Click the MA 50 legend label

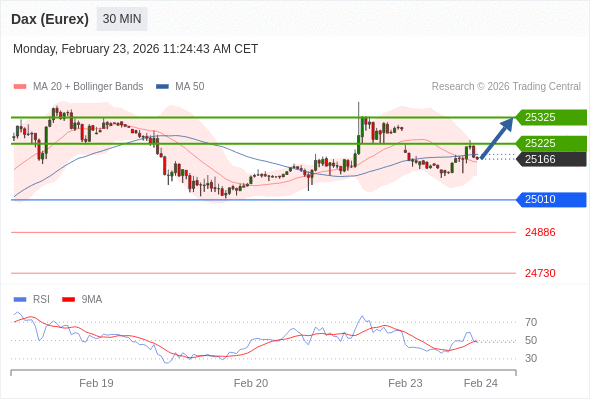(x=190, y=87)
